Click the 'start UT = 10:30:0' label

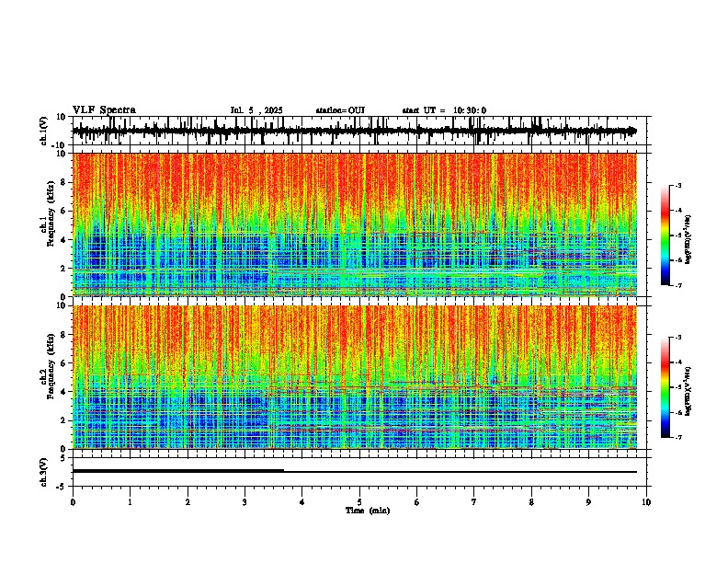444,110
